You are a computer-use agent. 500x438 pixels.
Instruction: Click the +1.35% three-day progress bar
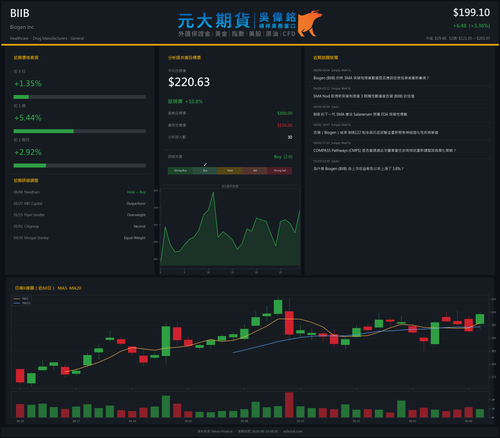(x=80, y=97)
